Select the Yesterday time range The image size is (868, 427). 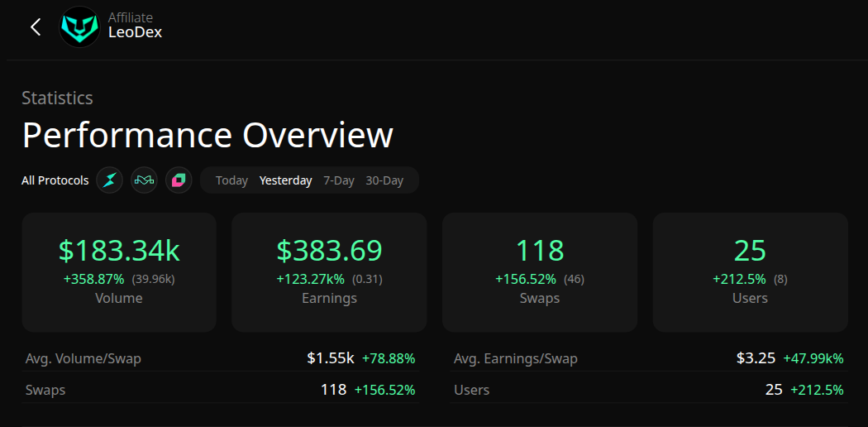285,180
